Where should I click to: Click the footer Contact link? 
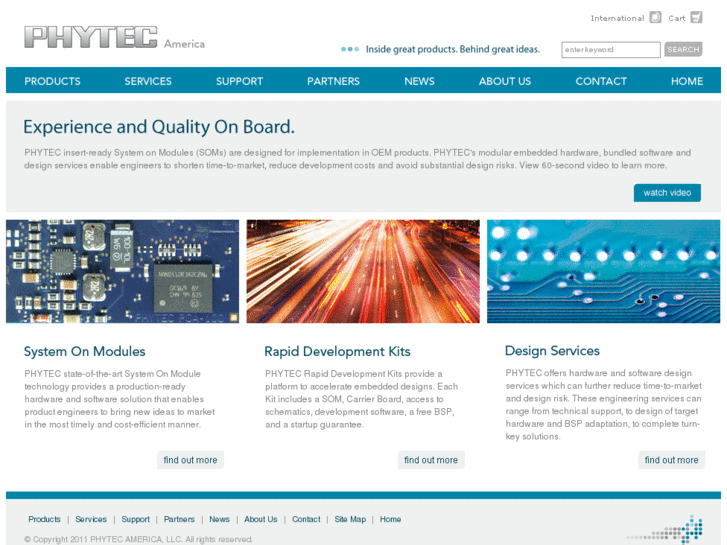click(306, 519)
